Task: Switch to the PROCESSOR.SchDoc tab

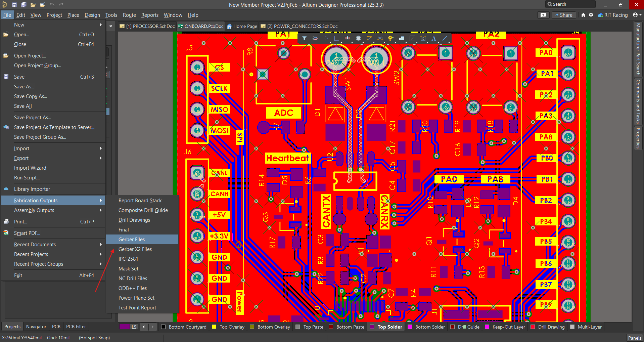Action: (x=147, y=26)
